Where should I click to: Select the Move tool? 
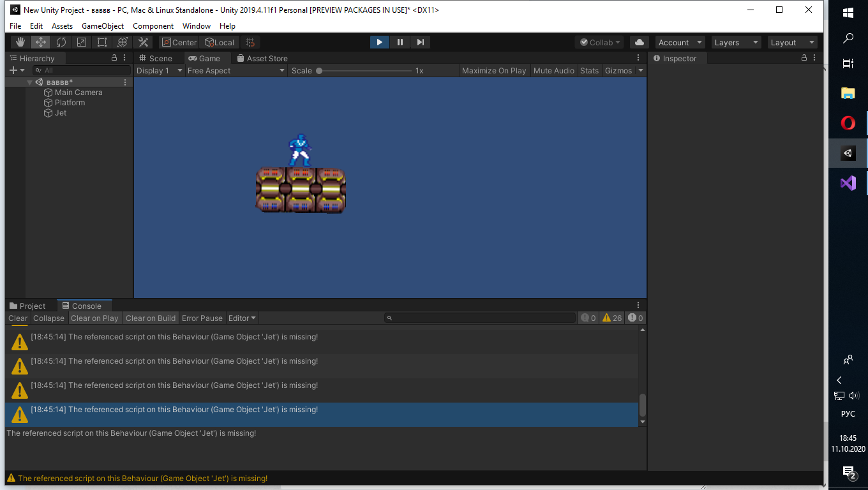point(41,42)
